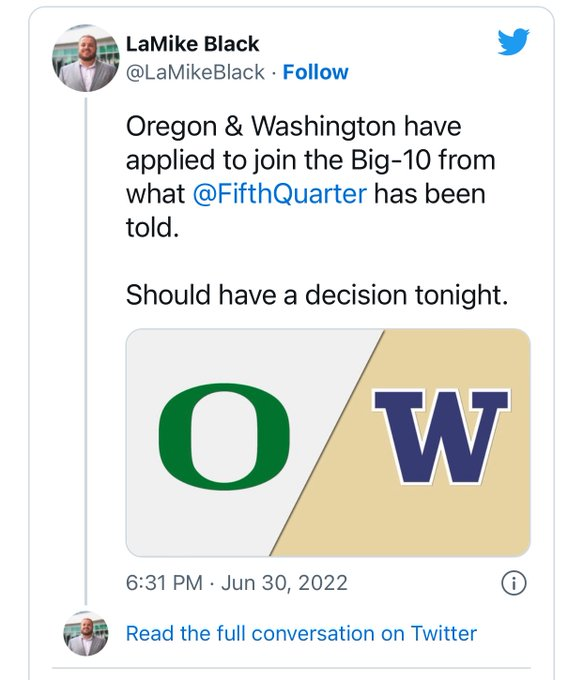This screenshot has height=680, width=583.
Task: Click the small avatar beside full conversation link
Action: (85, 633)
